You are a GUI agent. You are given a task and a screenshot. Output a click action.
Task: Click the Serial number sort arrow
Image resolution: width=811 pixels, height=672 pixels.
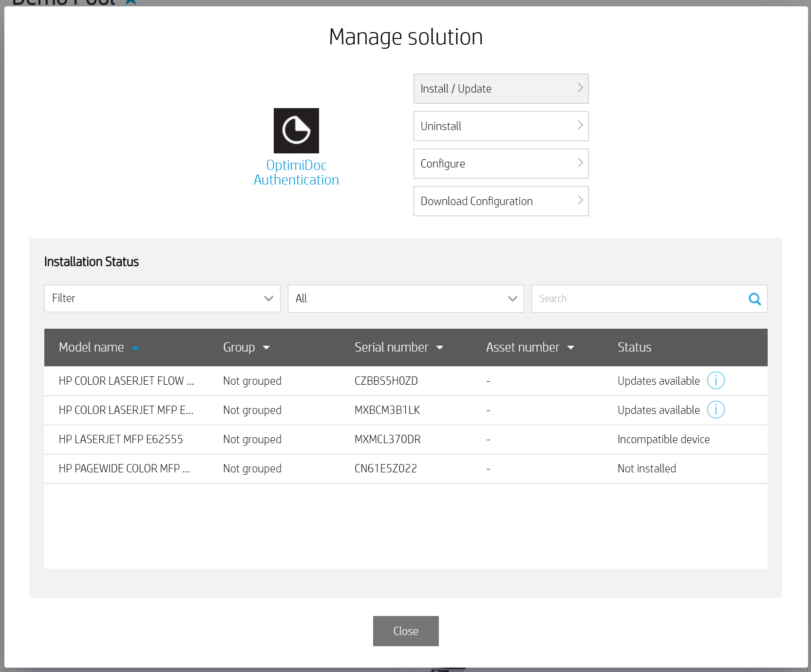pos(440,348)
